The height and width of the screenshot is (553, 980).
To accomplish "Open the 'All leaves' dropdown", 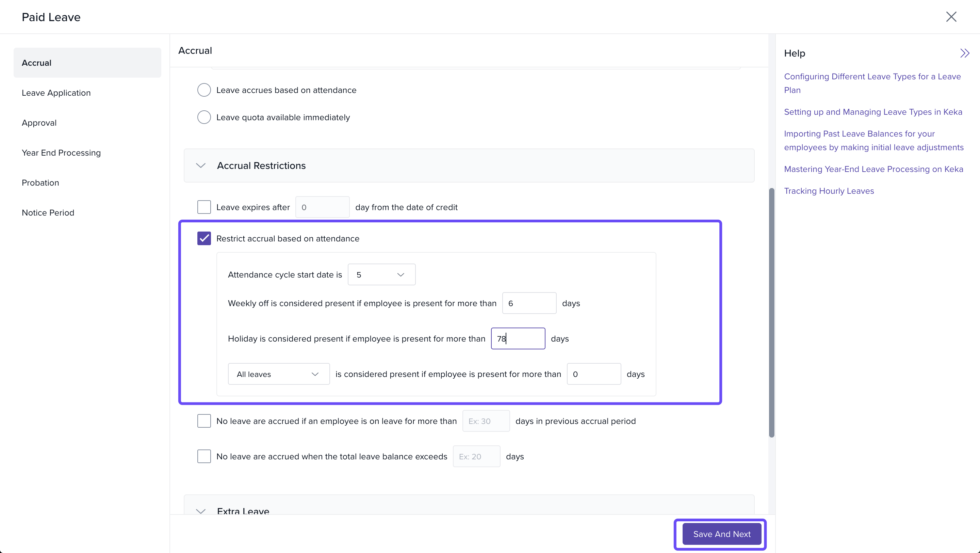I will coord(278,374).
